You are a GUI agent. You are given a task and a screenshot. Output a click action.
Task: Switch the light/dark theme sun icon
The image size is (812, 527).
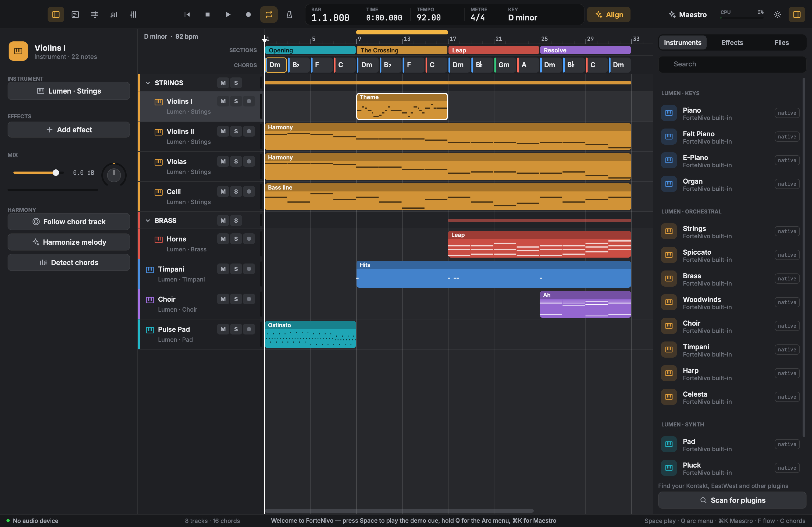(778, 14)
